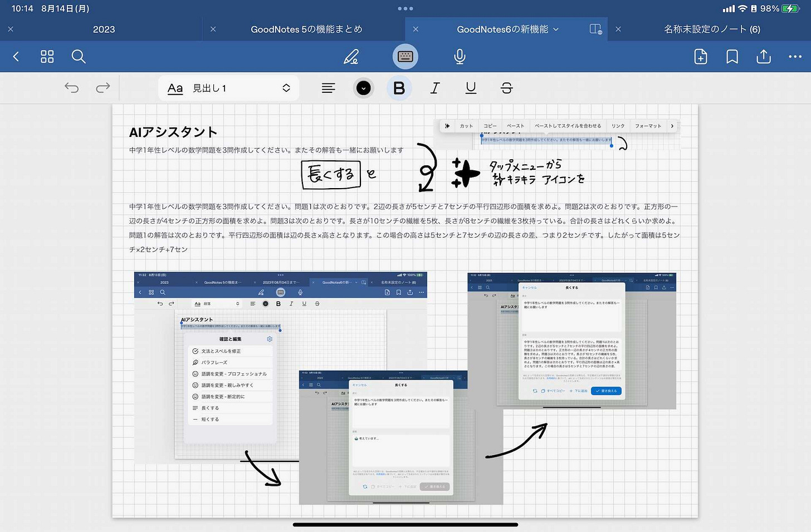Screen dimensions: 811x532
Task: Bookmark this page icon
Action: [732, 56]
